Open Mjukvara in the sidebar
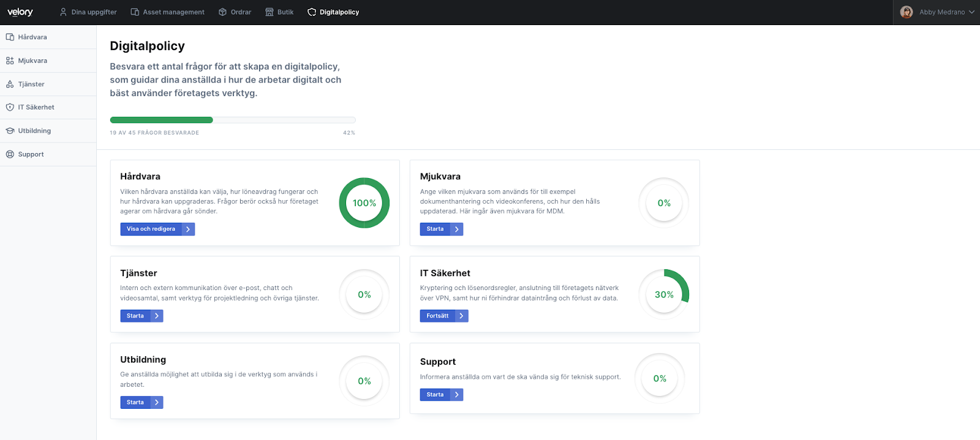 pyautogui.click(x=48, y=61)
